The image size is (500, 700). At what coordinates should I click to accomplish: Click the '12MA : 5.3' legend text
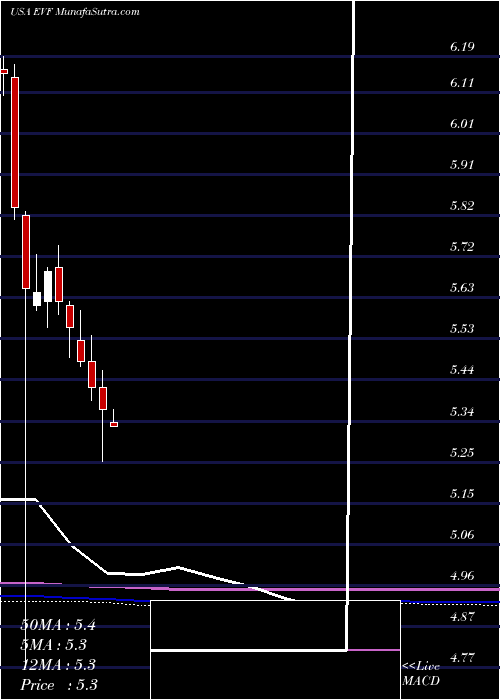(58, 665)
